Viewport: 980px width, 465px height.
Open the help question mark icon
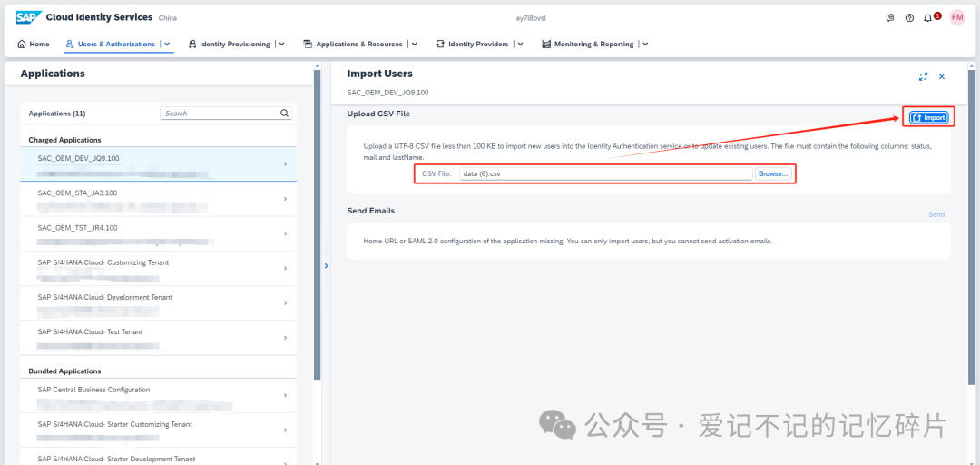pyautogui.click(x=909, y=17)
